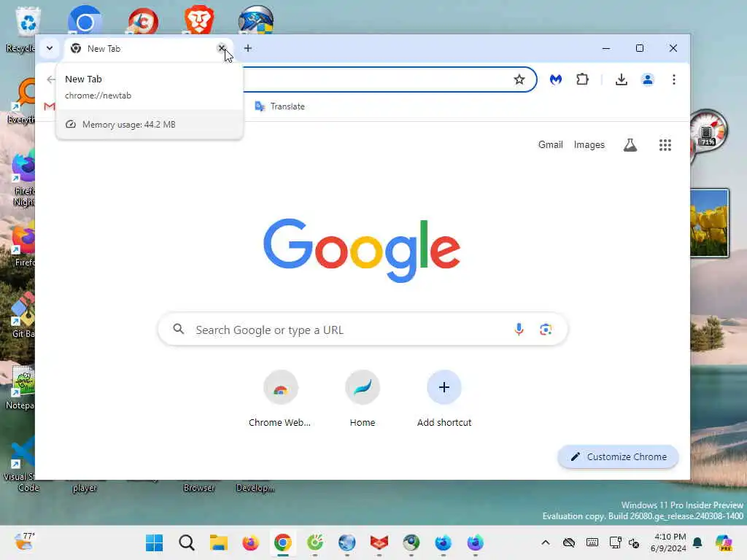Open Chrome's three-dot menu
The height and width of the screenshot is (560, 747).
click(673, 79)
